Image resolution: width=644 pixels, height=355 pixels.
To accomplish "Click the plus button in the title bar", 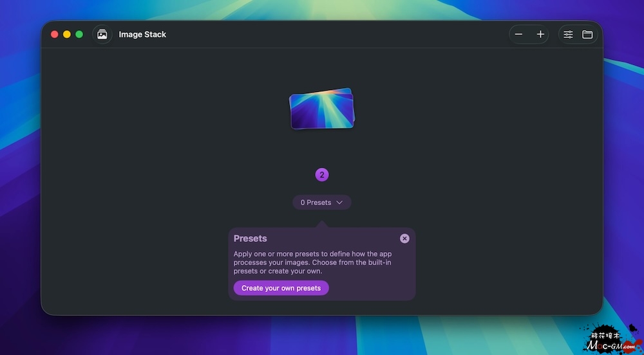I will click(540, 35).
